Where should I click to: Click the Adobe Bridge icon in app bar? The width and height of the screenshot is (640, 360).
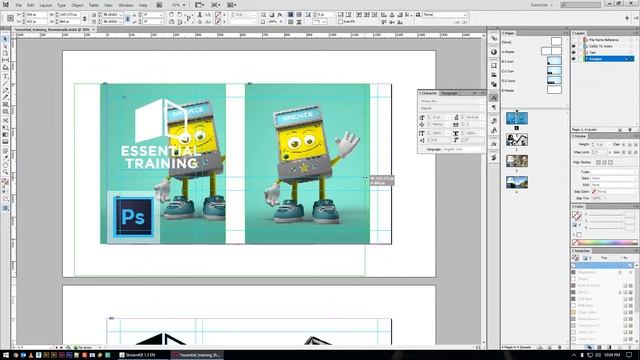coord(159,5)
